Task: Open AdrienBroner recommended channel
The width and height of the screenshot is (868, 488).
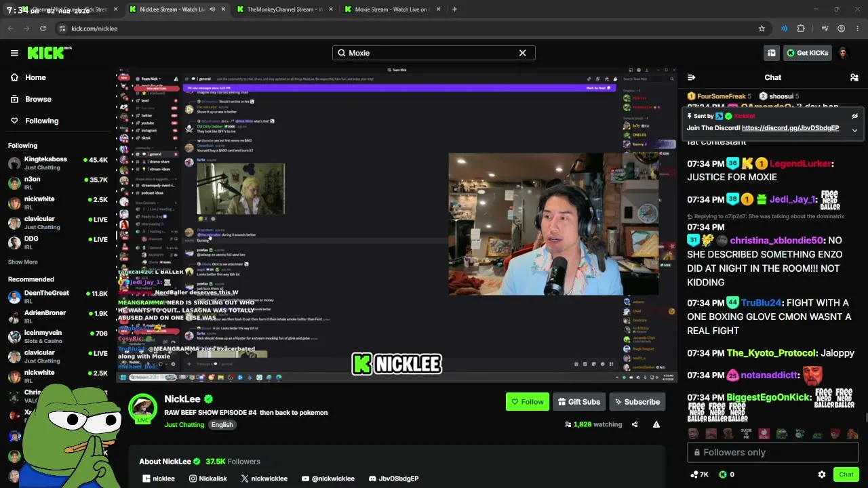Action: [x=58, y=317]
